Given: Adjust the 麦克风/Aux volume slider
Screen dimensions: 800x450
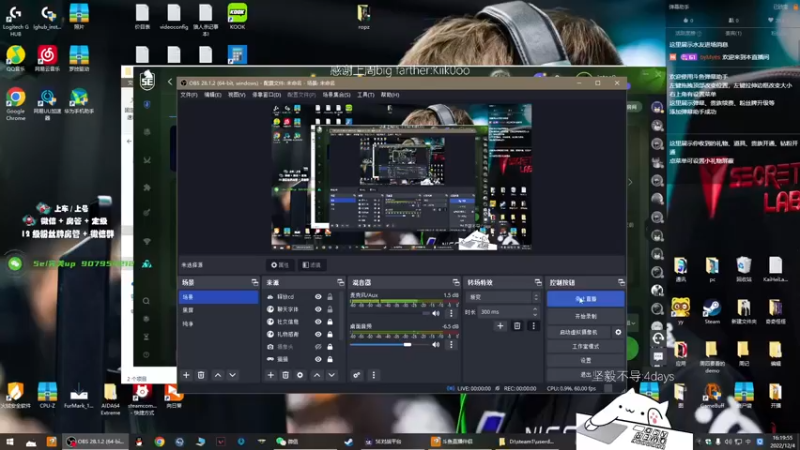Looking at the screenshot, I should tap(388, 313).
